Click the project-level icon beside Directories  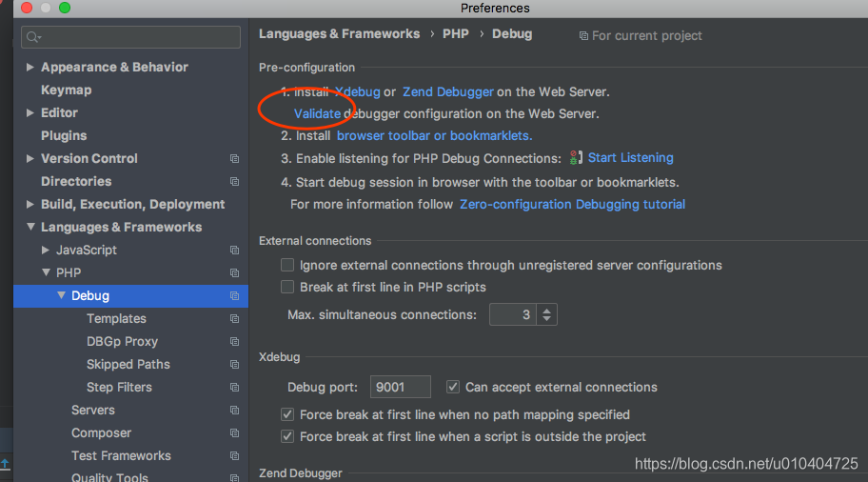click(235, 182)
